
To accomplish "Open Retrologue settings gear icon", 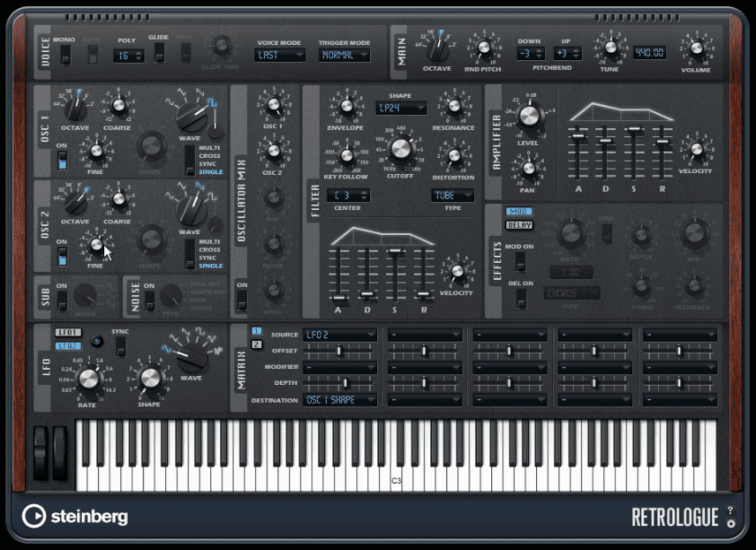I will (731, 524).
